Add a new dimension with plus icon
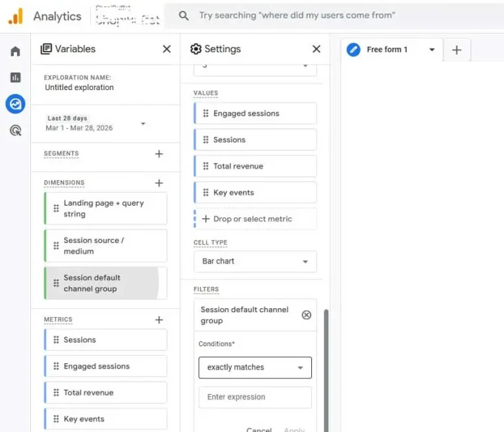The image size is (504, 432). click(159, 183)
